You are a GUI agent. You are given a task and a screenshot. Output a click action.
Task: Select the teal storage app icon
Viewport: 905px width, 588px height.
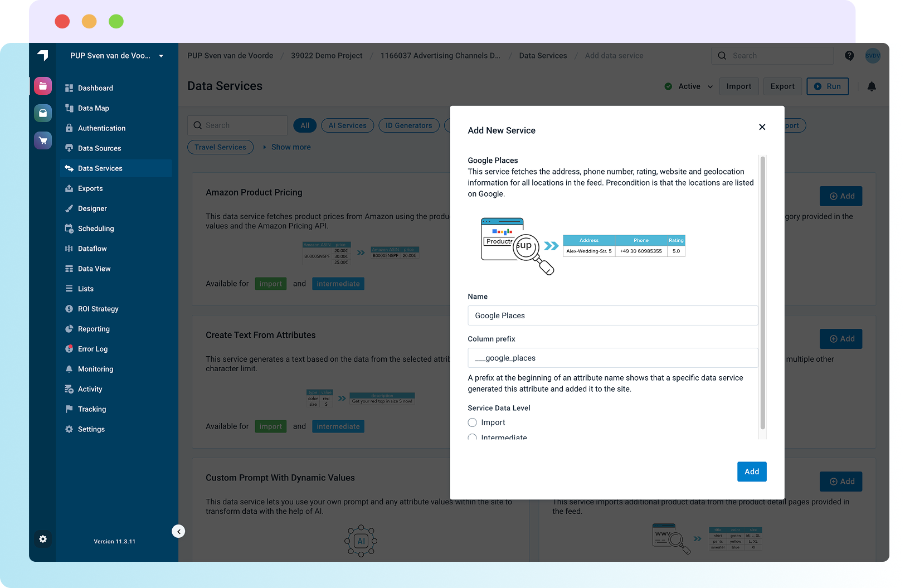click(43, 113)
